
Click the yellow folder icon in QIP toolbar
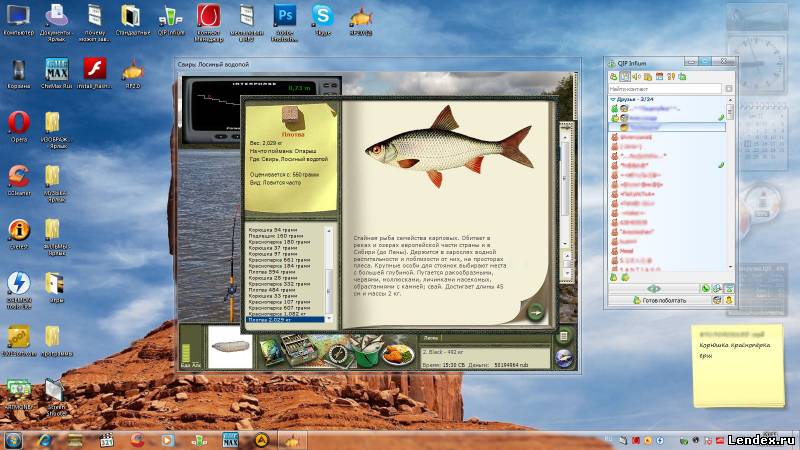[647, 77]
